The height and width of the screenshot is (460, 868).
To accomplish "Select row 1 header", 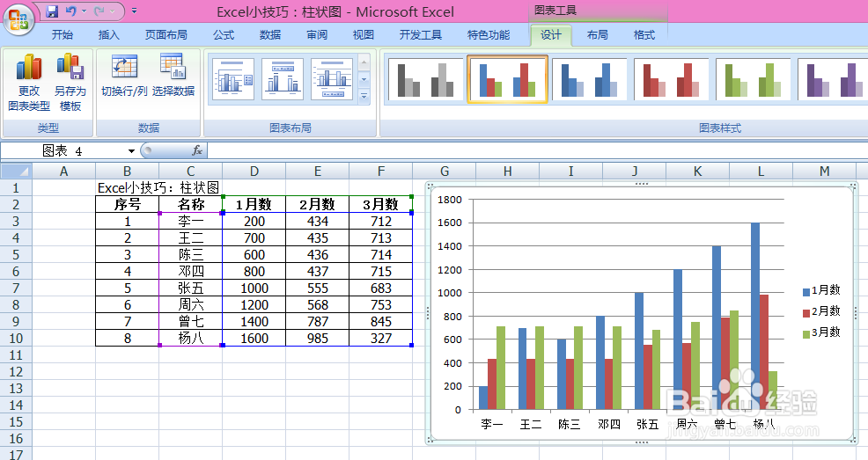I will pos(16,187).
